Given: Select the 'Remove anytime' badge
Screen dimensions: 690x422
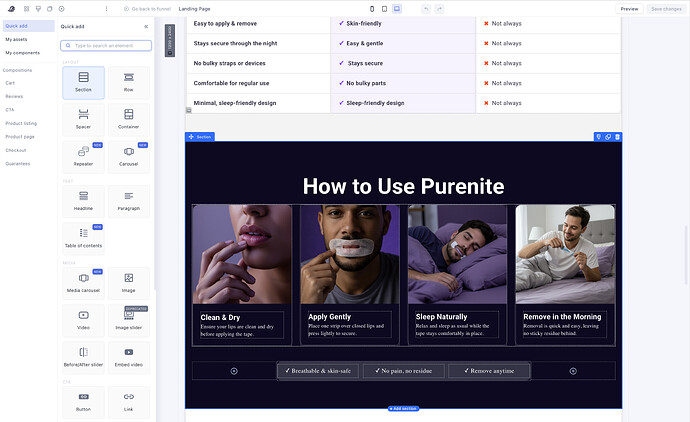Looking at the screenshot, I should [x=489, y=371].
